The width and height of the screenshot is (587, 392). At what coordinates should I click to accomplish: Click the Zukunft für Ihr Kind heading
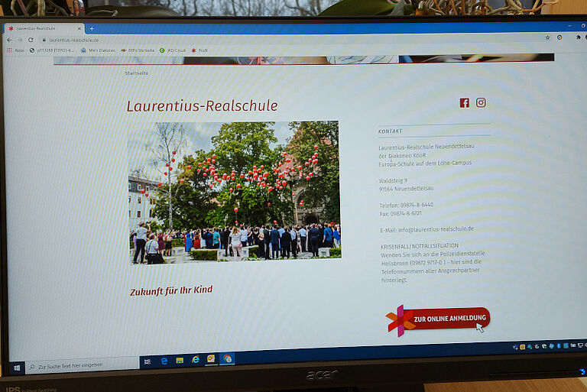(171, 290)
